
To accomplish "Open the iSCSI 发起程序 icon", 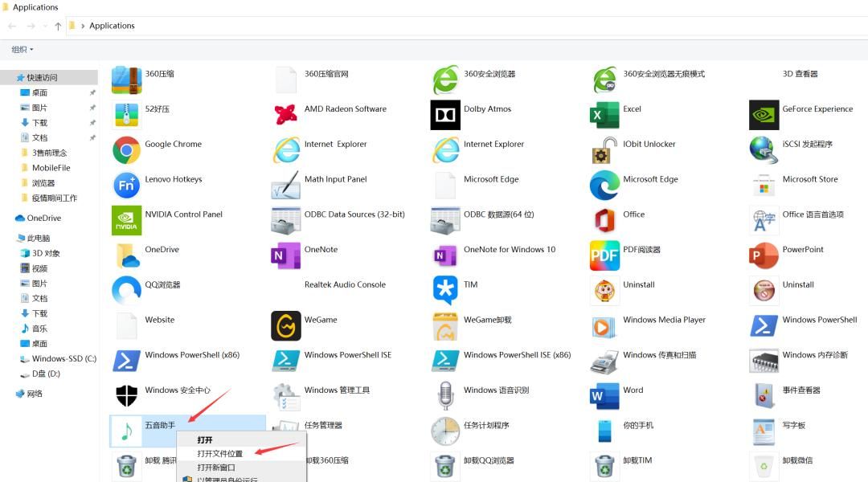I will [x=764, y=150].
